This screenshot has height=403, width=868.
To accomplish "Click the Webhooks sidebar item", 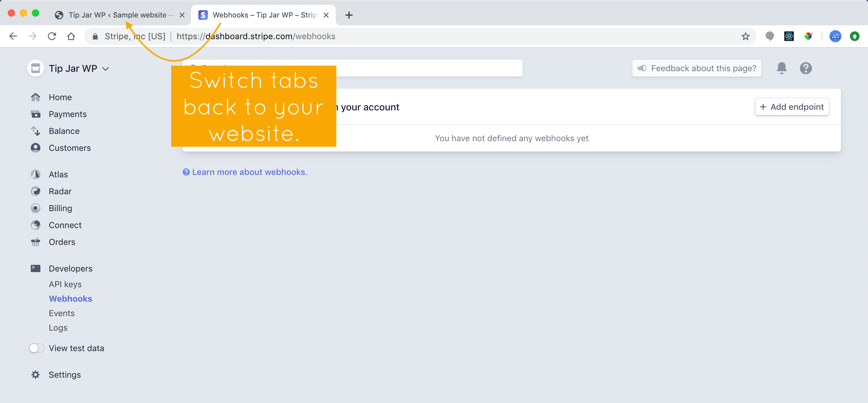I will point(70,298).
